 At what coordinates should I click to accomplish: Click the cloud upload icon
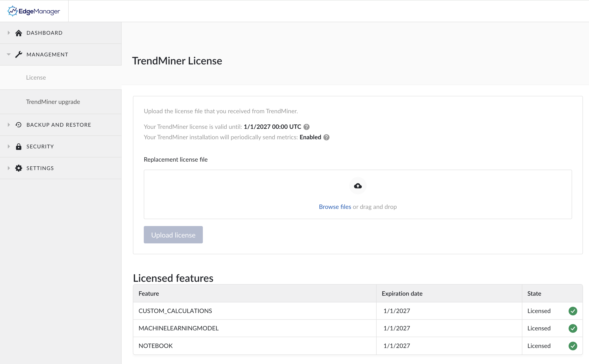click(x=358, y=186)
